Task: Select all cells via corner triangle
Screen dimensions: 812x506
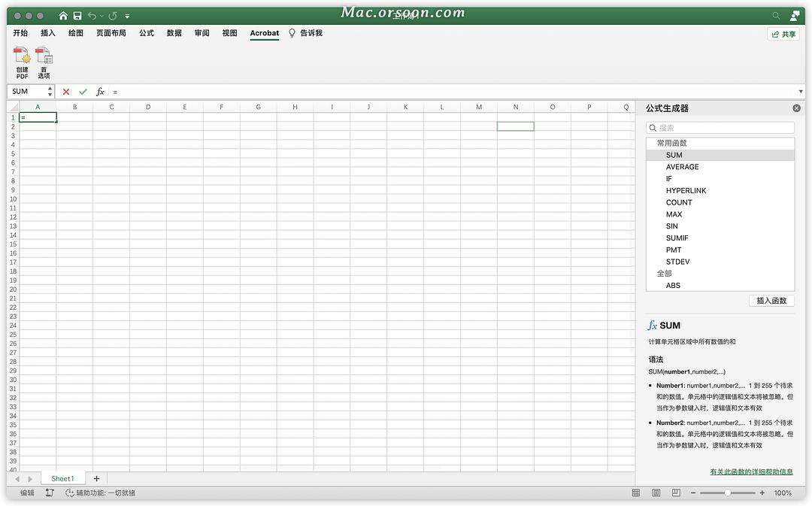Action: [13, 107]
